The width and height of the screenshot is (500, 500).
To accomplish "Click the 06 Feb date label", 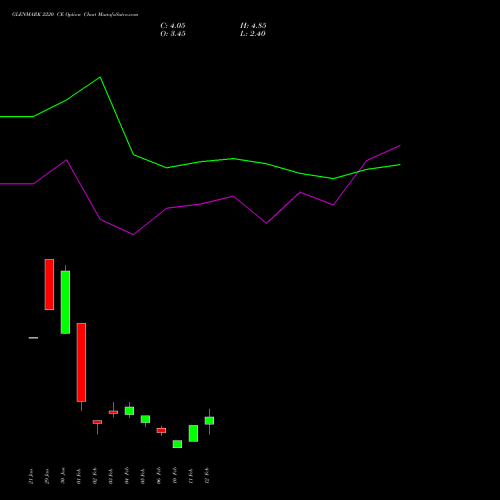I will point(159,476).
